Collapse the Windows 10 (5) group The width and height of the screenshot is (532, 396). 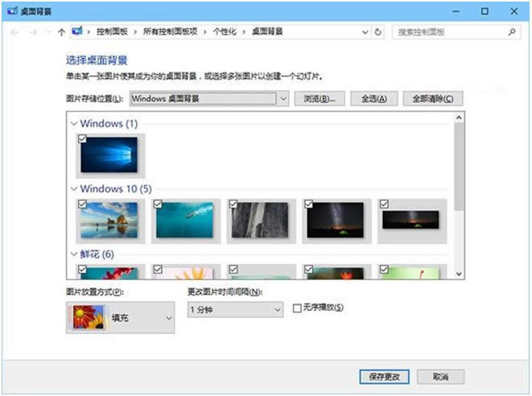click(74, 188)
